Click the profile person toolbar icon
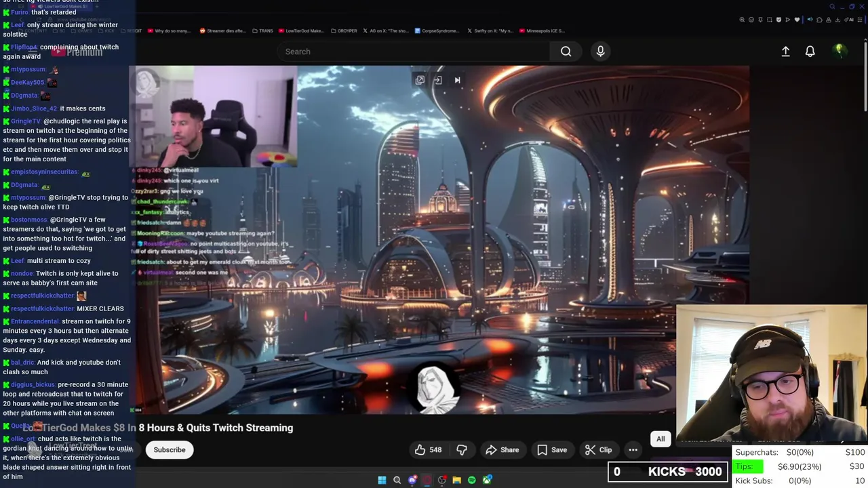The width and height of the screenshot is (868, 488). pyautogui.click(x=829, y=20)
